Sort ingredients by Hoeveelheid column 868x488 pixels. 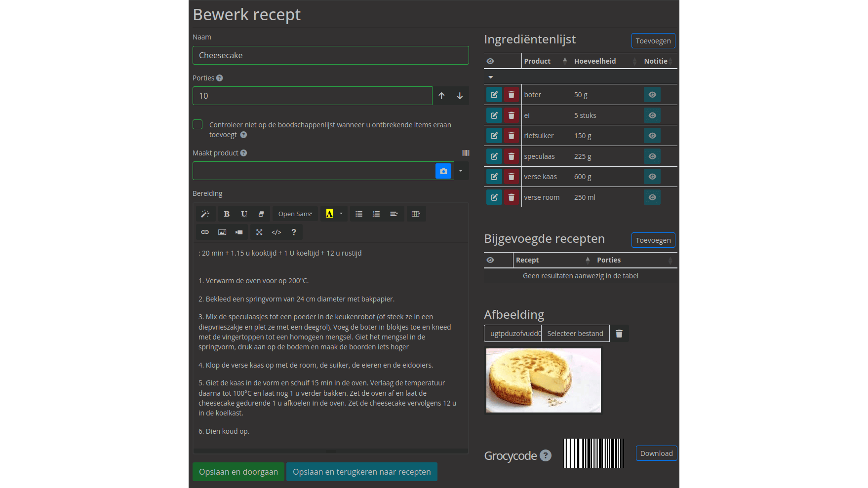click(605, 61)
